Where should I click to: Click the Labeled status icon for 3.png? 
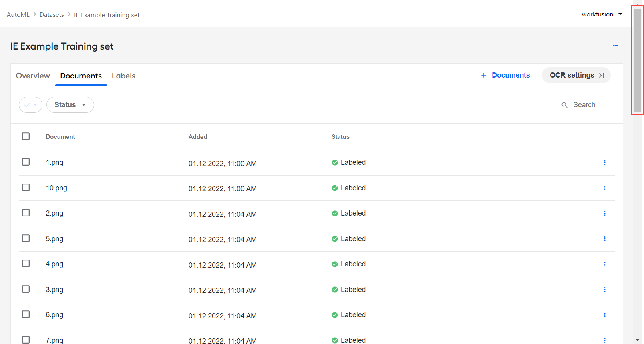point(335,290)
